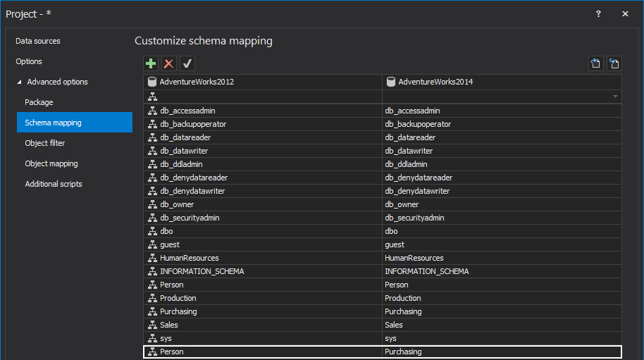The image size is (644, 360).
Task: Open the Options page
Action: [x=29, y=61]
